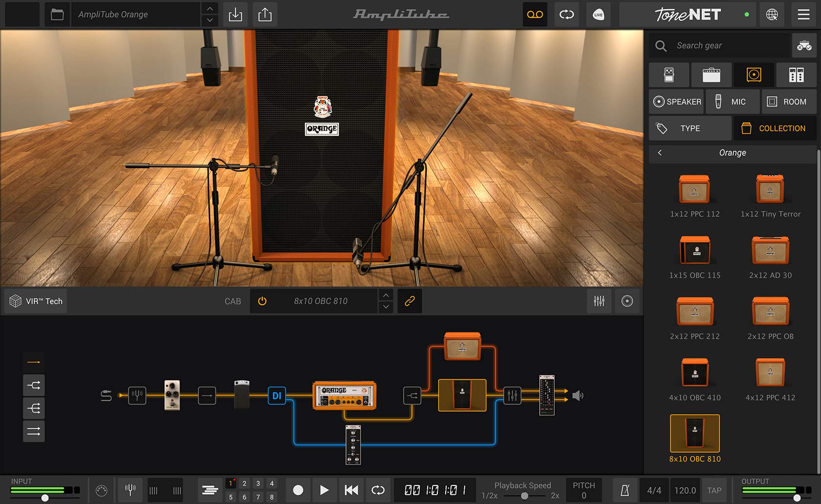Toggle the cab link chain icon
Image resolution: width=821 pixels, height=504 pixels.
point(410,301)
